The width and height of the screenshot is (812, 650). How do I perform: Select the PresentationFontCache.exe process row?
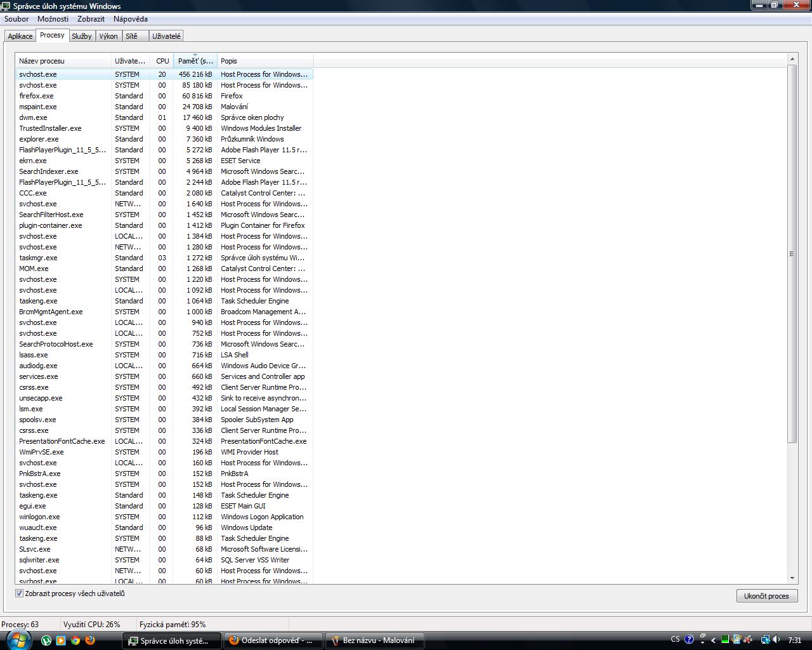click(164, 441)
